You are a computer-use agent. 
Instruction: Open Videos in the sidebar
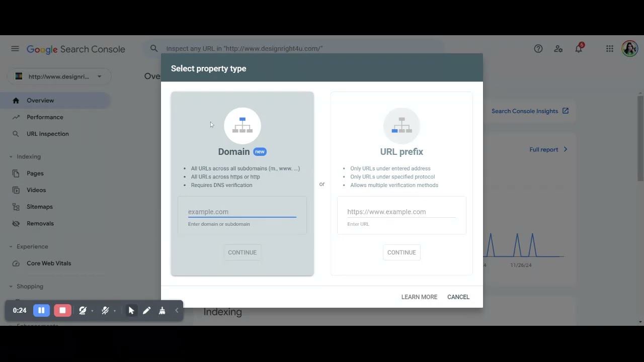pos(55,190)
